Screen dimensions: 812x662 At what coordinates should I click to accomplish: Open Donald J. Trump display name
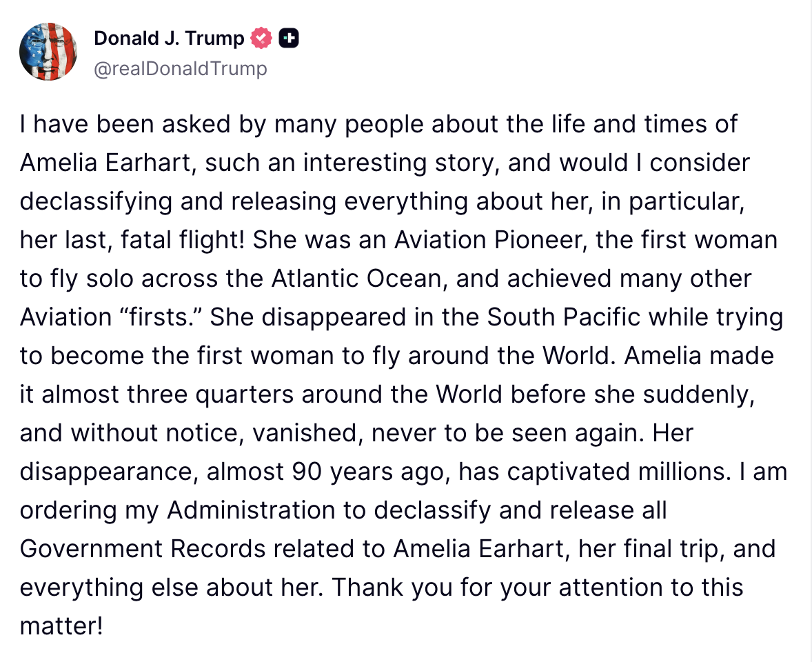click(x=169, y=39)
